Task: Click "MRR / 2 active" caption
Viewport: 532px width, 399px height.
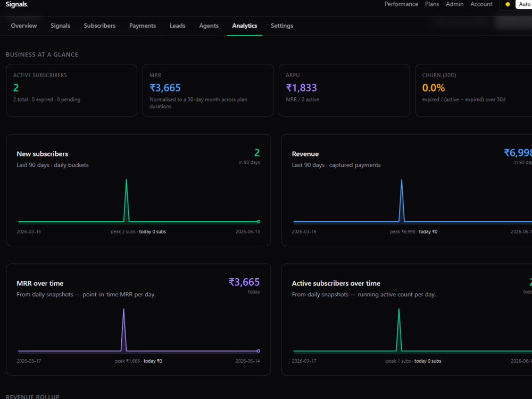Action: [x=303, y=99]
